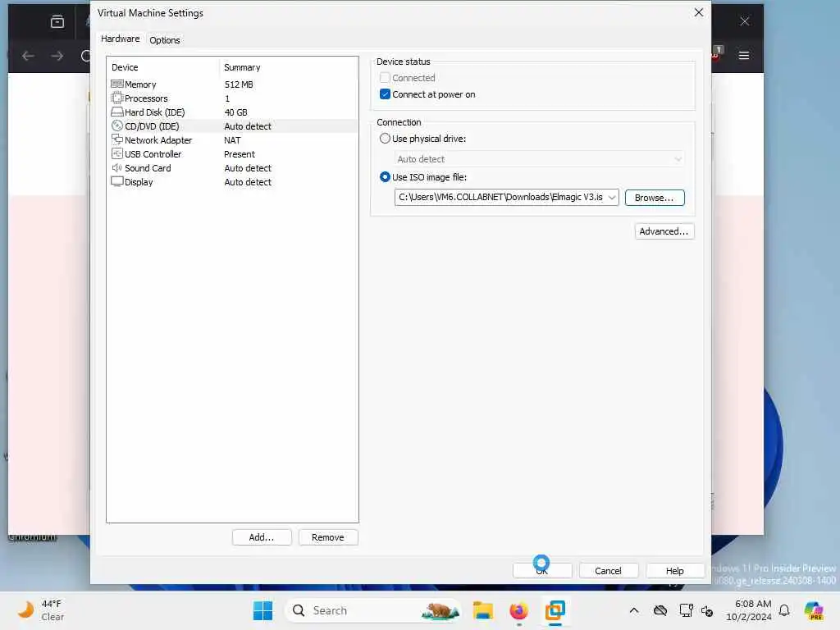Click the 40 GB hard disk summary
Screen dimensions: 840x630
[x=235, y=112]
